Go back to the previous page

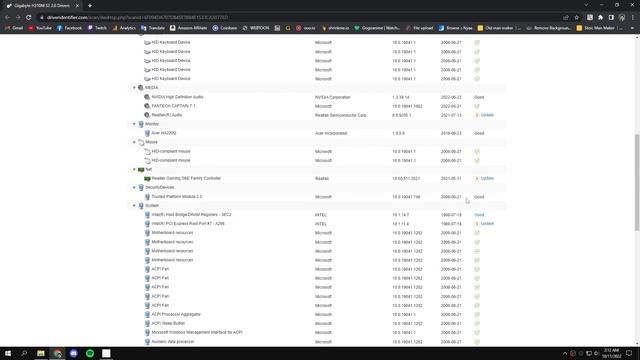click(x=7, y=18)
